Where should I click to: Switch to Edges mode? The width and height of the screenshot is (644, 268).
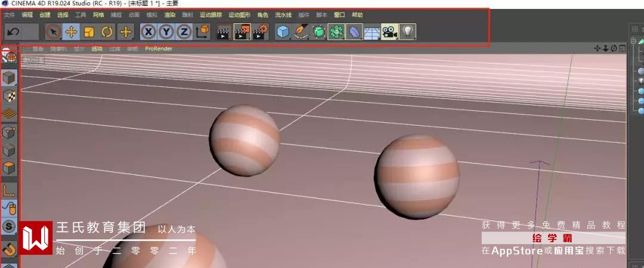click(x=9, y=150)
